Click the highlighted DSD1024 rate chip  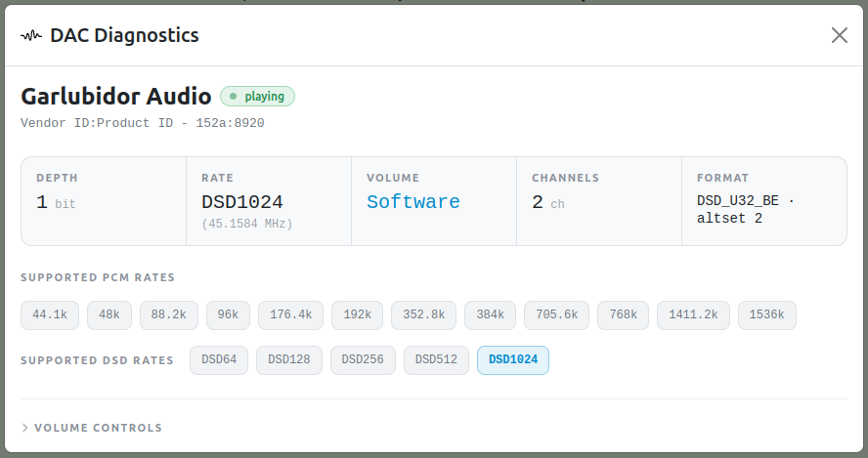click(513, 360)
